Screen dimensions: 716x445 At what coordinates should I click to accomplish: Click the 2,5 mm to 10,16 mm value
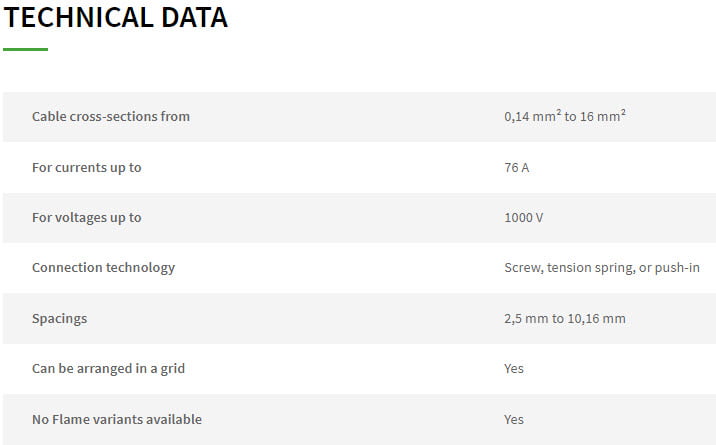click(x=565, y=319)
